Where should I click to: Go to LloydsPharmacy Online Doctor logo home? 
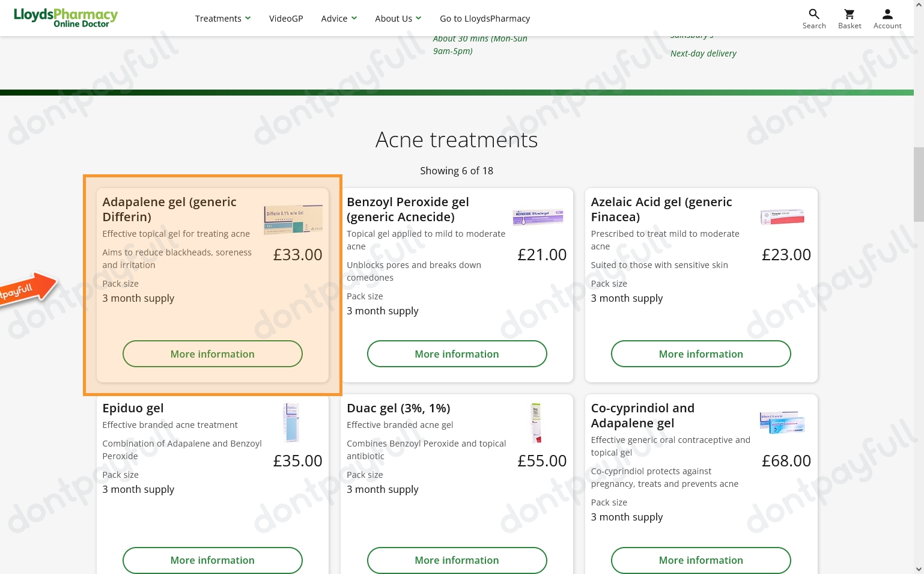65,18
